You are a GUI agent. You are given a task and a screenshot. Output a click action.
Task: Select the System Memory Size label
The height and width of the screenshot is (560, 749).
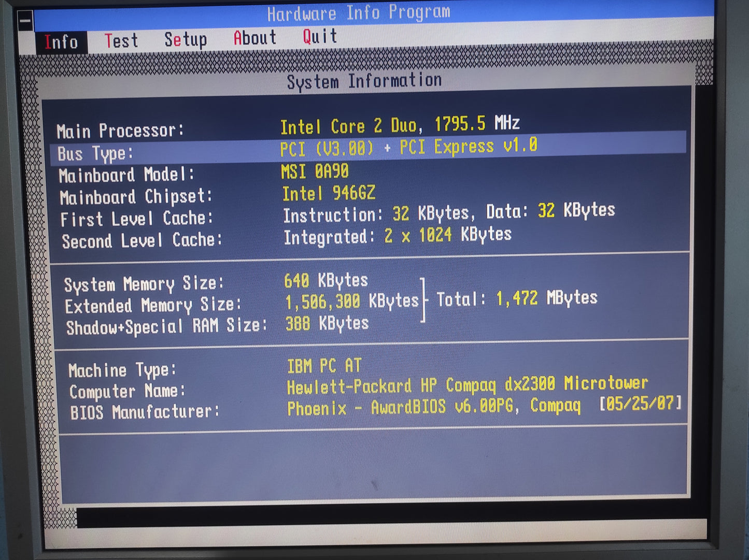[144, 284]
